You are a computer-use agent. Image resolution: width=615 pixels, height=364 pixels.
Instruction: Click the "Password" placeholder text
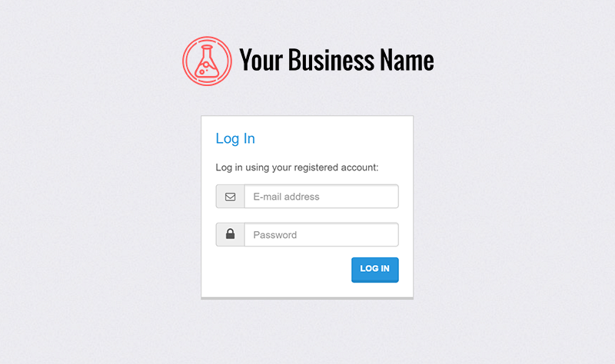coord(275,235)
